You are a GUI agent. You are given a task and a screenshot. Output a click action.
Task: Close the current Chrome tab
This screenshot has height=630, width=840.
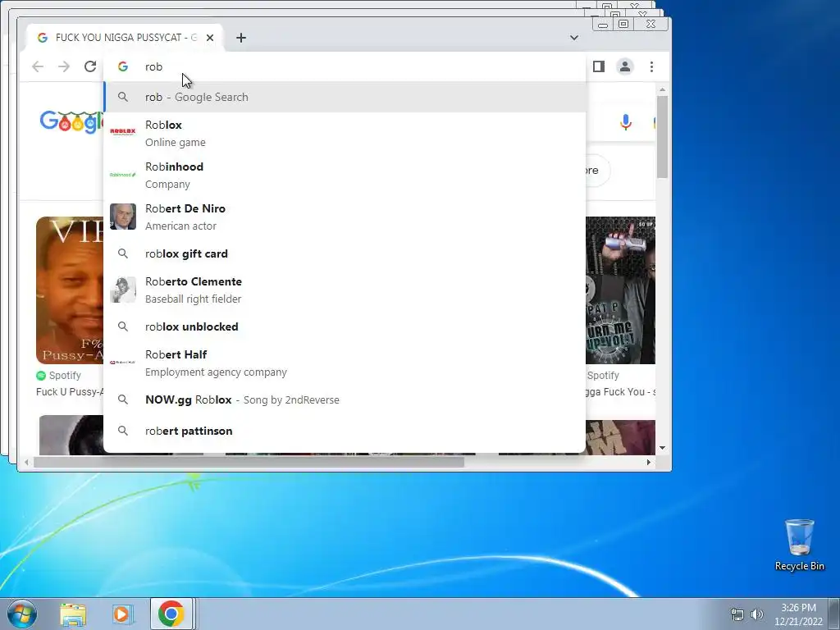point(210,38)
